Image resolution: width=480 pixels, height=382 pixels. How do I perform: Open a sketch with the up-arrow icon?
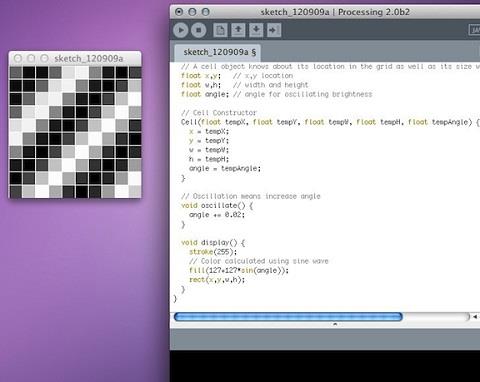238,30
